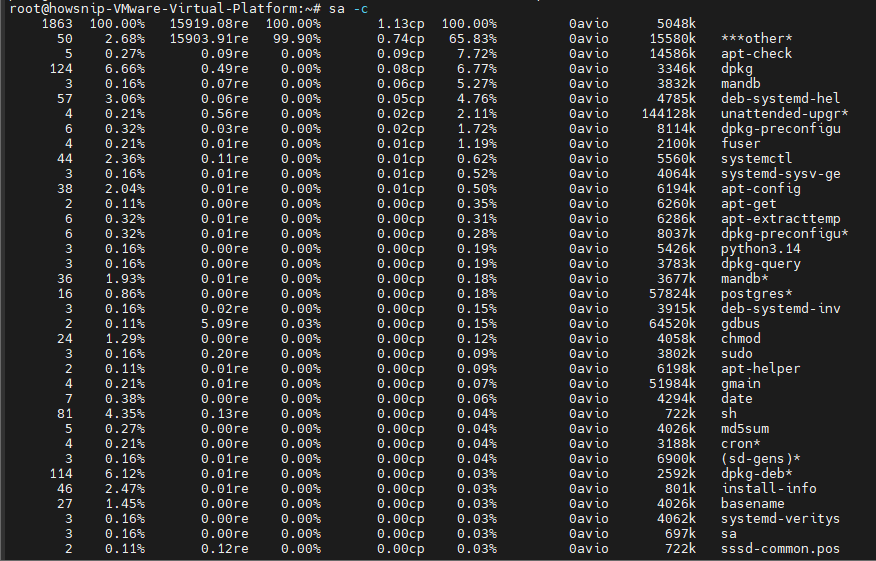876x561 pixels.
Task: Click the 'apt-helper' entry
Action: [x=760, y=369]
